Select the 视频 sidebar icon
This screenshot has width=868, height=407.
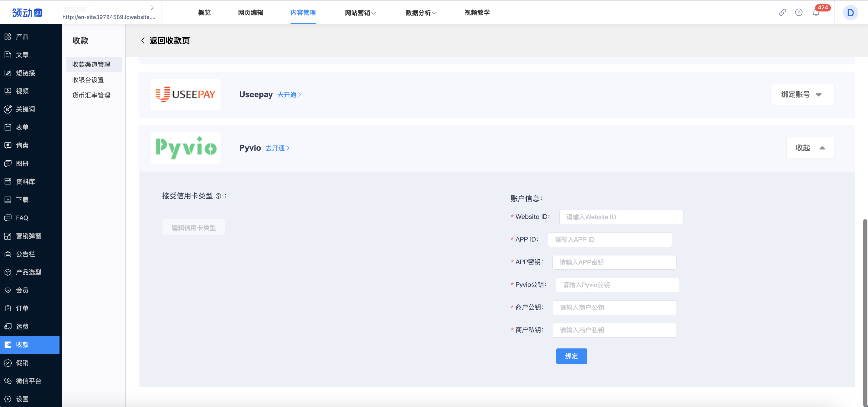(x=8, y=91)
